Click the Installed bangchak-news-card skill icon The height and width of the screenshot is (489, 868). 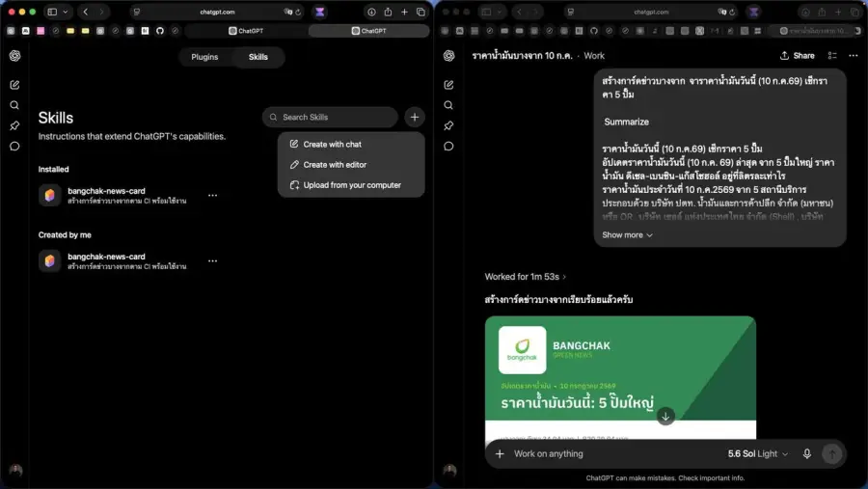(x=50, y=196)
